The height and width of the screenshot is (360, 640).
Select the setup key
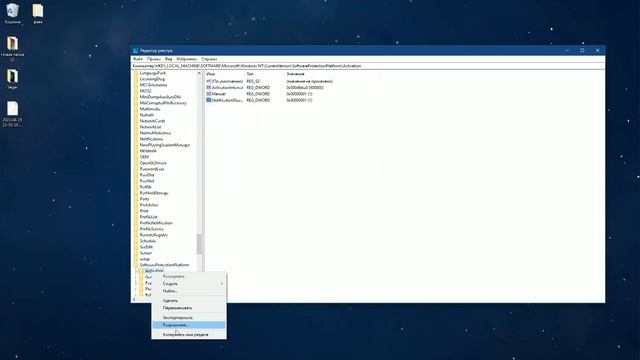[144, 259]
